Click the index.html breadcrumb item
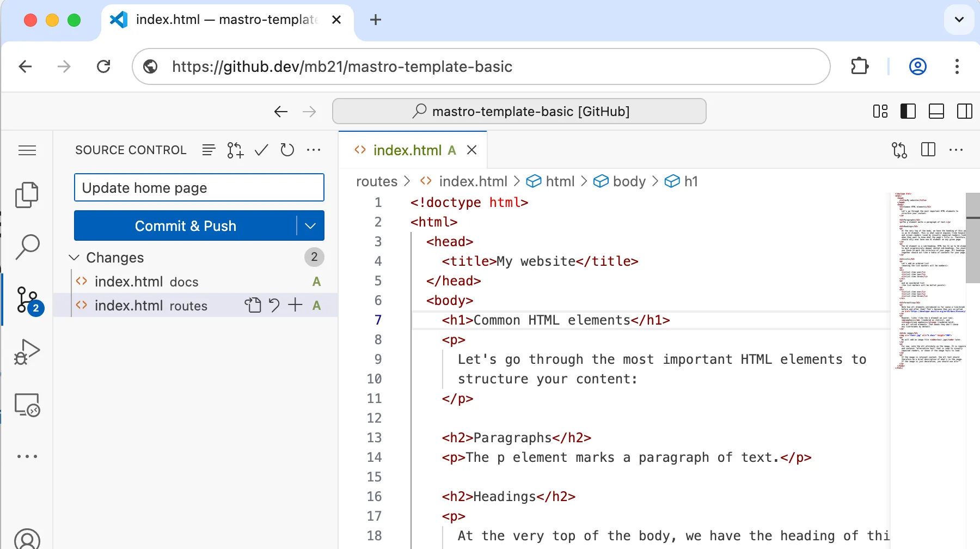 [x=473, y=181]
